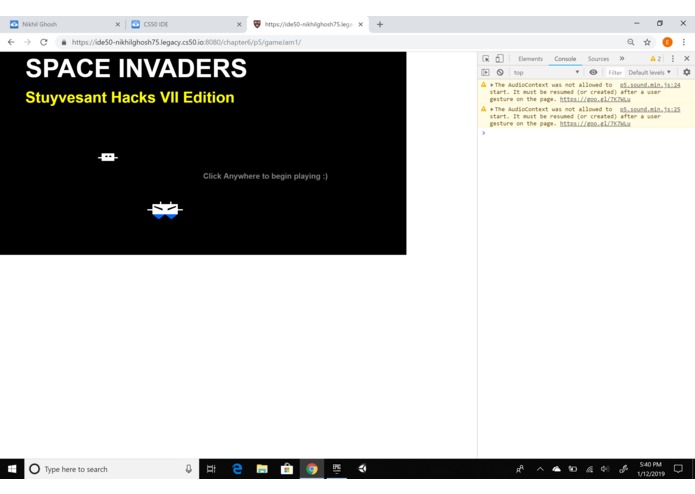Expand the second AudioContext warning
This screenshot has height=494, width=695.
492,109
